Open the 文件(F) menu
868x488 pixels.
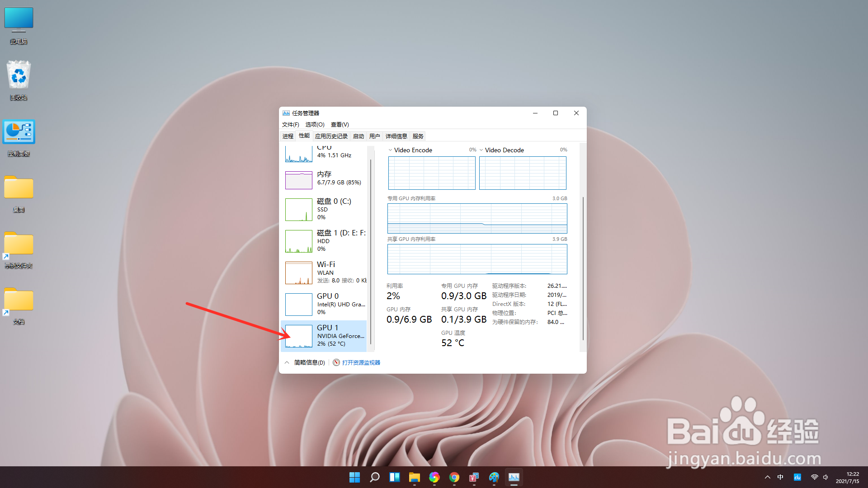291,125
